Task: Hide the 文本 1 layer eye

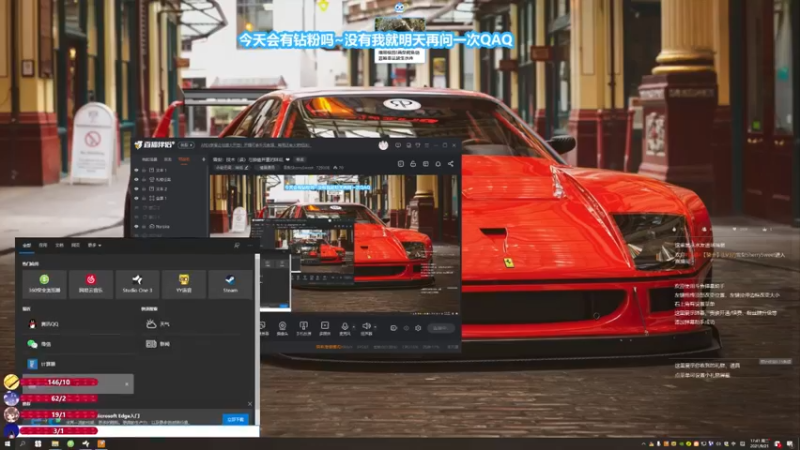Action: coord(136,170)
